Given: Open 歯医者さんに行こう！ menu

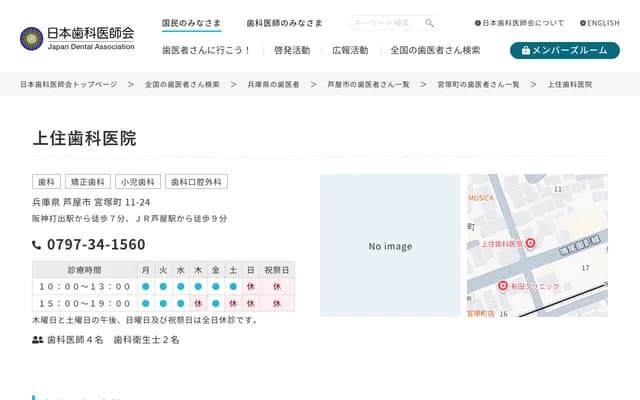Looking at the screenshot, I should tap(207, 50).
